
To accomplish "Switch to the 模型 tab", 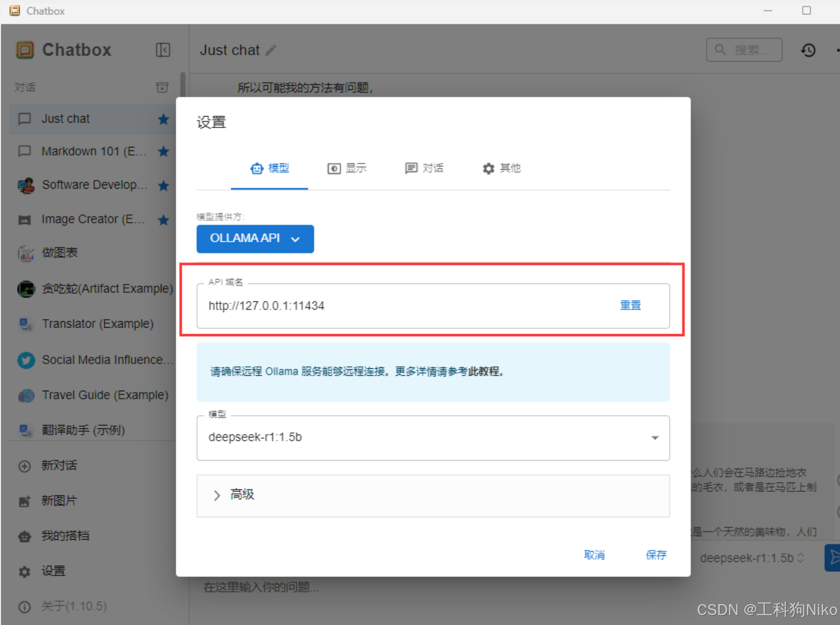I will 269,168.
